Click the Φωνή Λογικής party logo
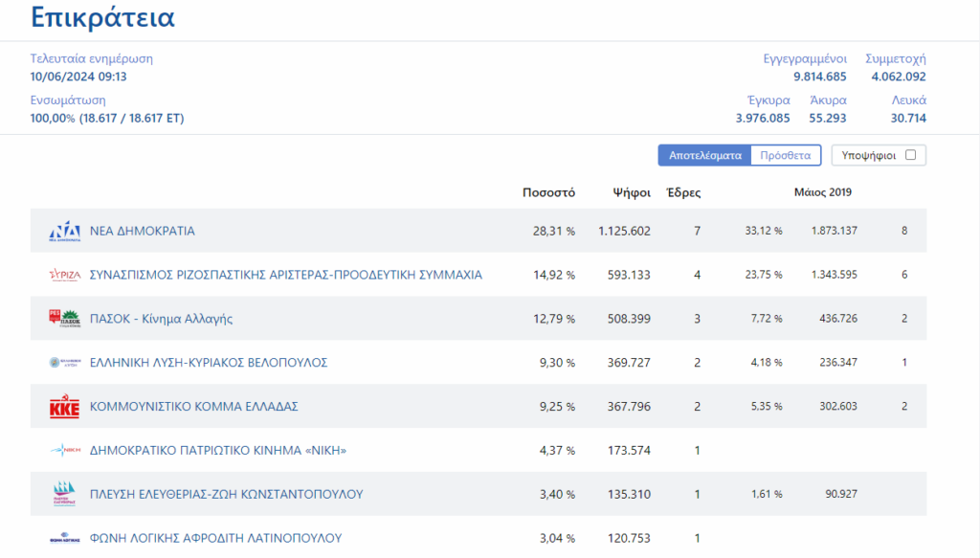980x558 pixels. point(66,538)
